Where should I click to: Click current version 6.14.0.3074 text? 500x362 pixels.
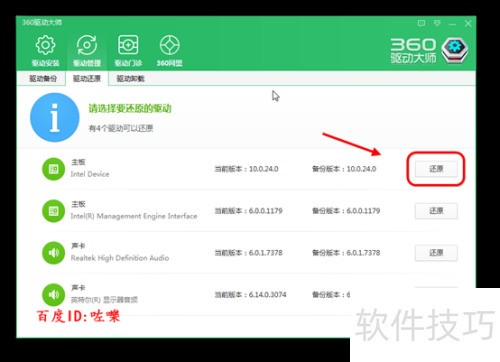tap(250, 295)
